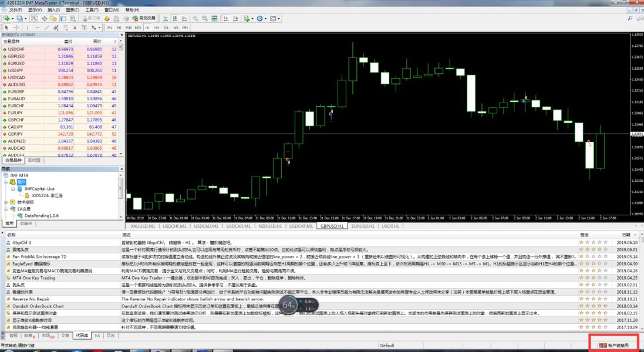Viewport: 644px width, 352px height.
Task: Select GBPUSD row in Market Watch
Action: 59,56
